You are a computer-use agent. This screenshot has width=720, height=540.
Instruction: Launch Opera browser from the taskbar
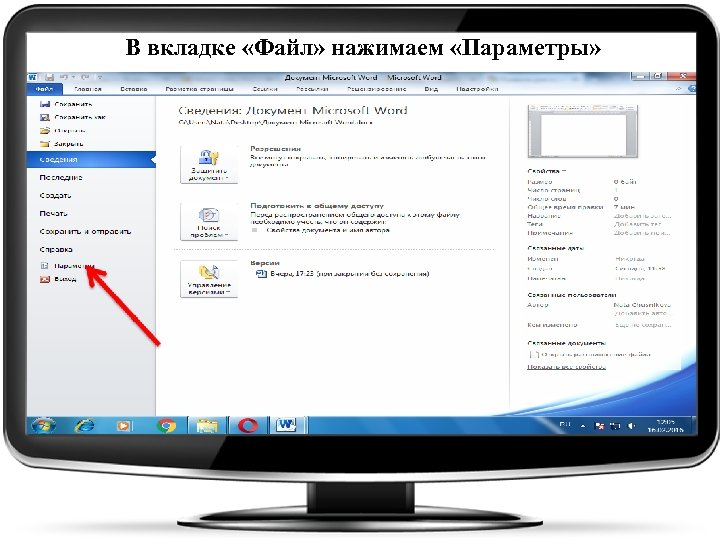tap(248, 426)
